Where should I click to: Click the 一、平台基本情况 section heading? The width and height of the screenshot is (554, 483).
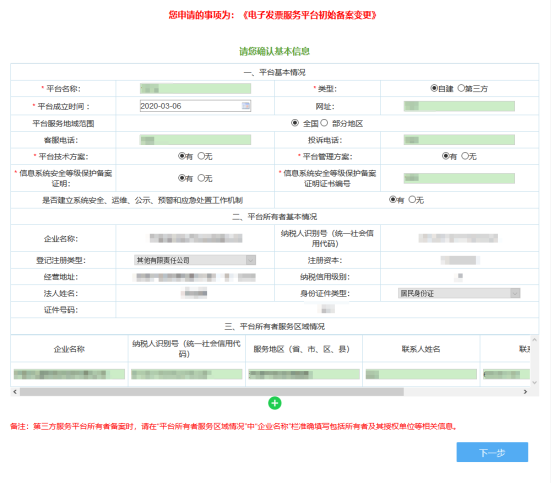point(275,72)
